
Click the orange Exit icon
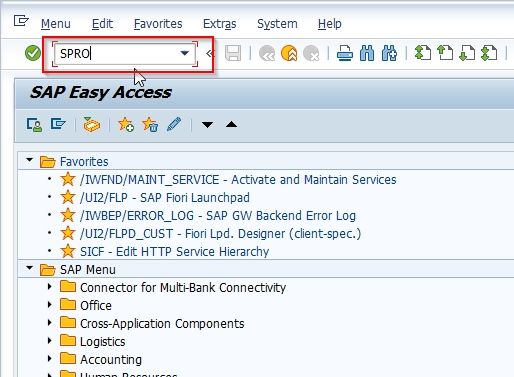coord(289,53)
